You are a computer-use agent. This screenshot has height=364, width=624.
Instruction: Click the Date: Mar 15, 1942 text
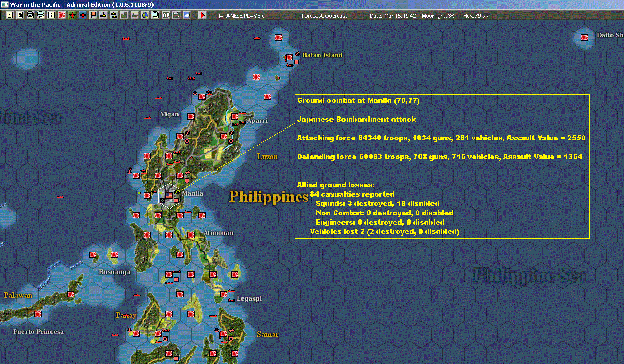pos(393,16)
